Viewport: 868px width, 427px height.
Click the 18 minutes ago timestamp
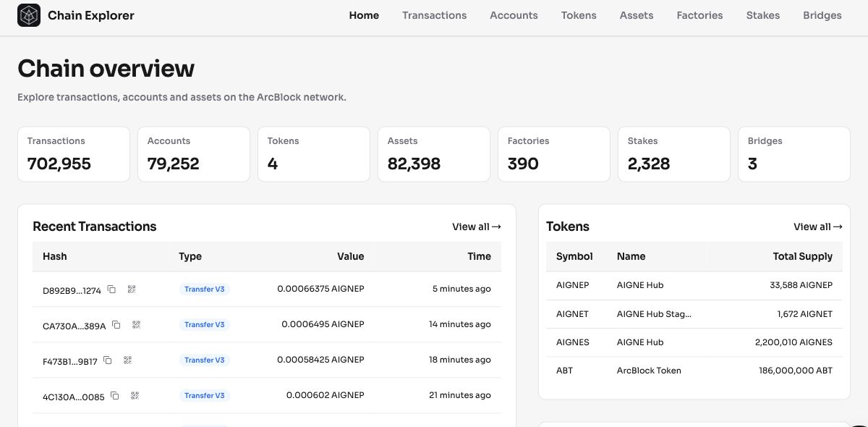pyautogui.click(x=460, y=360)
